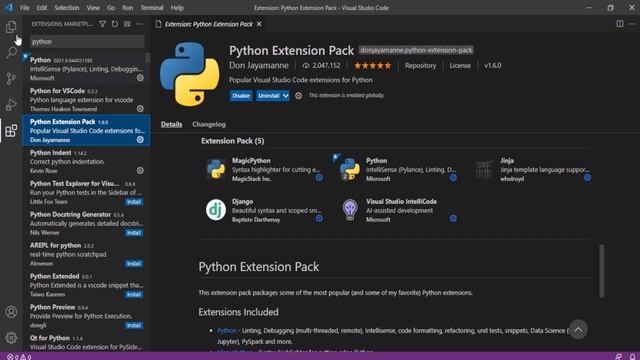Open the MagicPython extension card
The width and height of the screenshot is (640, 360).
(x=264, y=169)
